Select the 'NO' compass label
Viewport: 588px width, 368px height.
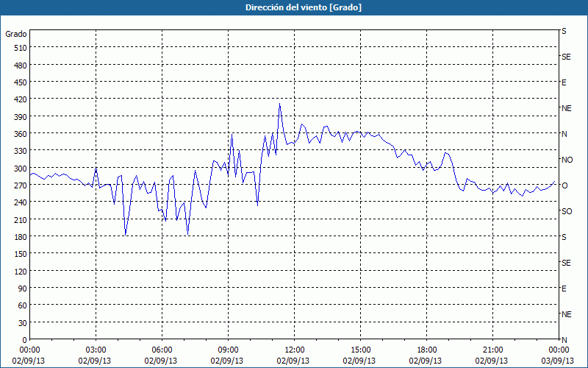[x=567, y=160]
